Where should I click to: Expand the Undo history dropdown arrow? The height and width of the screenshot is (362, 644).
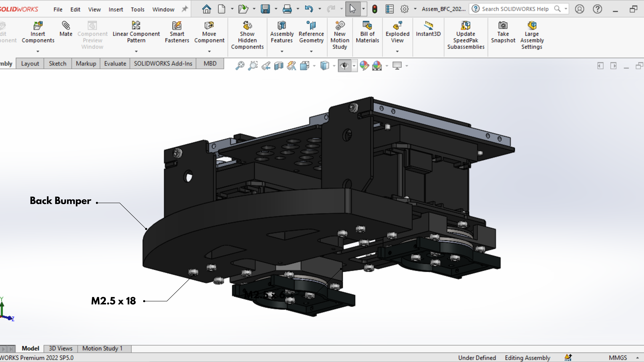click(x=320, y=9)
